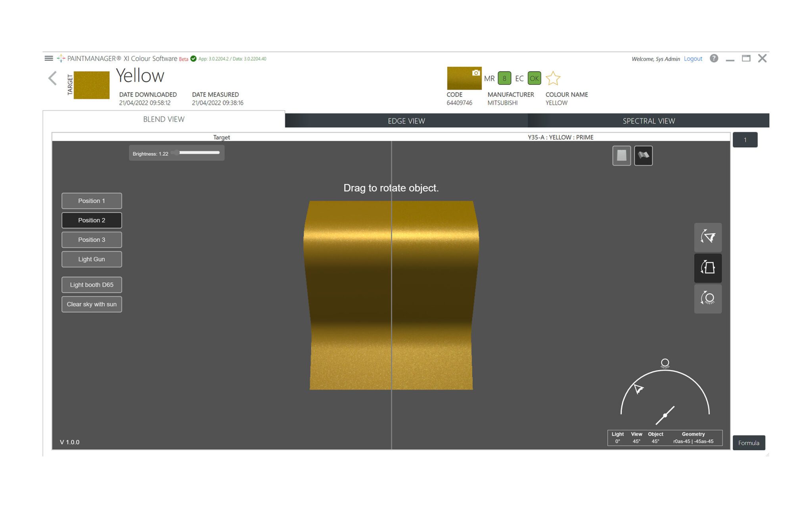Screen dimensions: 812x508
Task: Click the Logout link
Action: click(693, 58)
